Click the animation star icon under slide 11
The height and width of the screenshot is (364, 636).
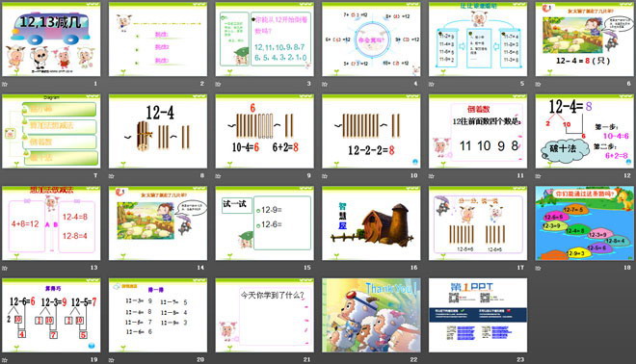point(432,176)
